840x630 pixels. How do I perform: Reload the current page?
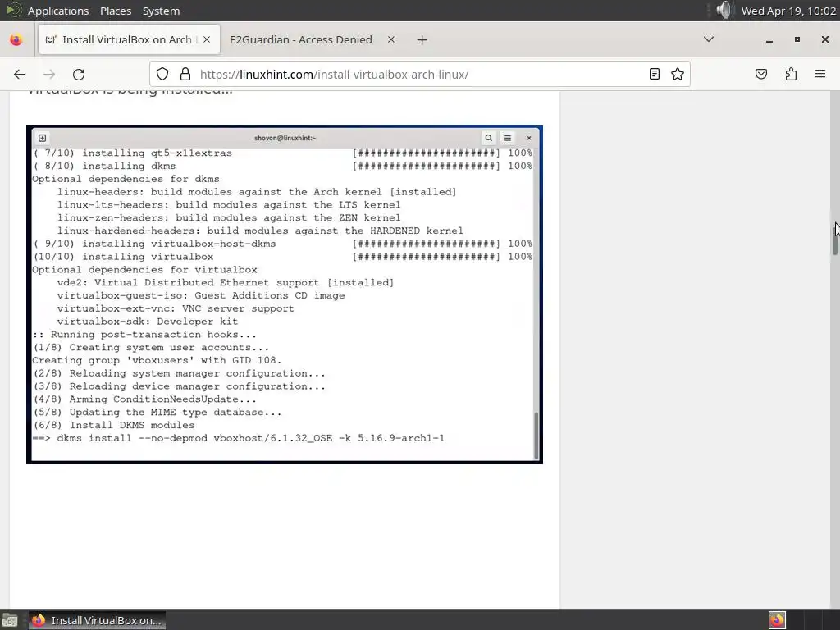pos(79,75)
